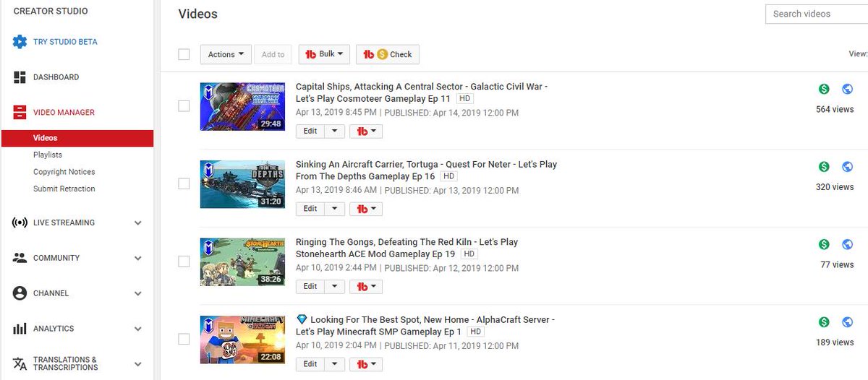Open the Cosmoteer video thumbnail
Image resolution: width=868 pixels, height=380 pixels.
[242, 106]
